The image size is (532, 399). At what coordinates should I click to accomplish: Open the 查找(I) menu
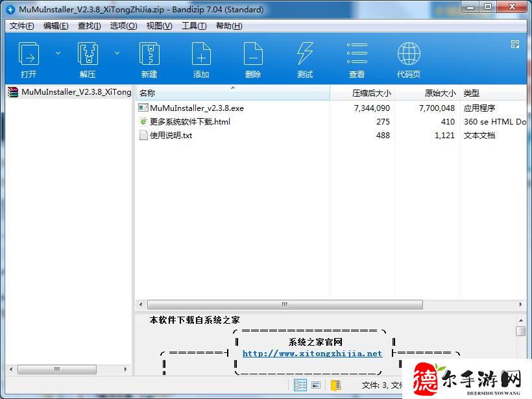click(90, 26)
